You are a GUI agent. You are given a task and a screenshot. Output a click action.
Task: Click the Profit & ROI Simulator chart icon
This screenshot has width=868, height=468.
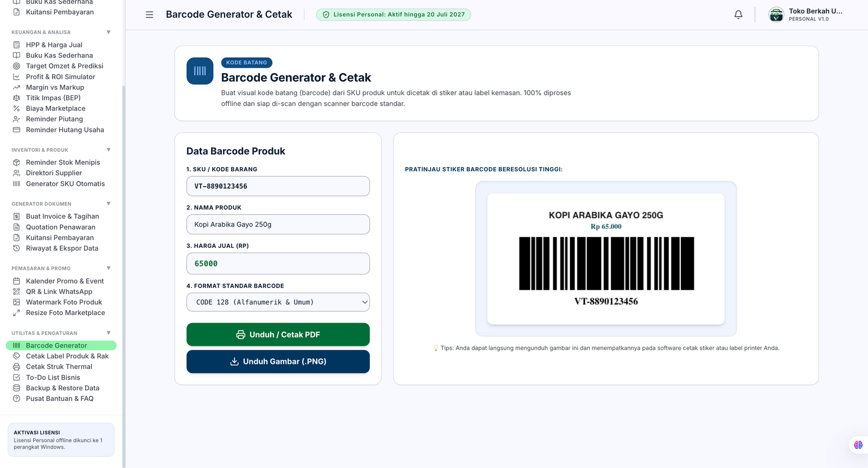click(16, 77)
